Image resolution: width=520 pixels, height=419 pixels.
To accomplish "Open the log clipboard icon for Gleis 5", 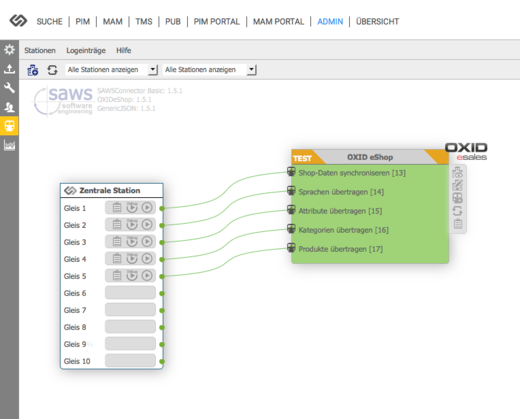I will point(117,276).
